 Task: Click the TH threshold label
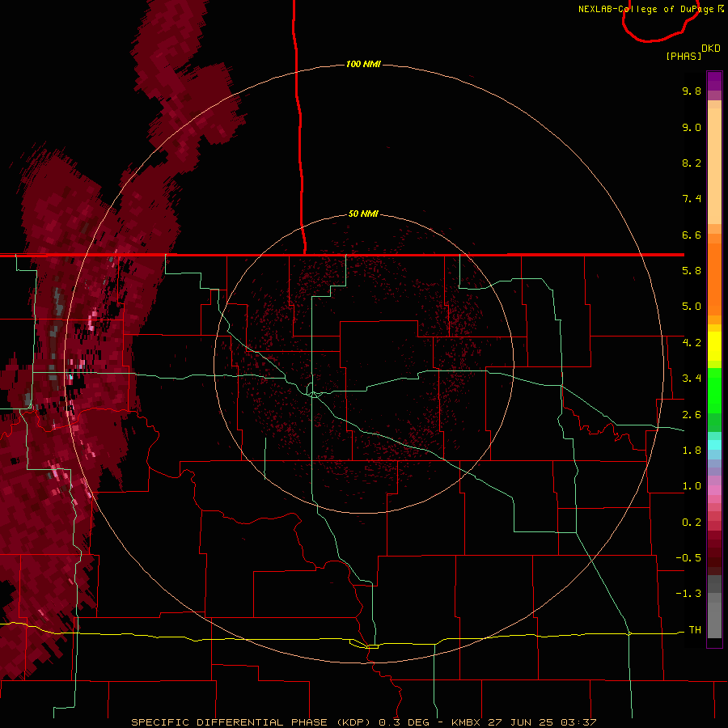695,630
